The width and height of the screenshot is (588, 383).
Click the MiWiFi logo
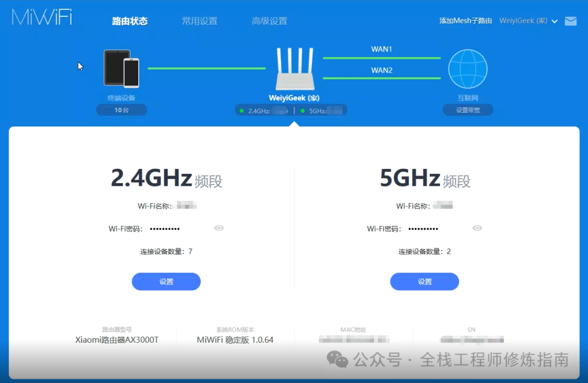point(41,17)
